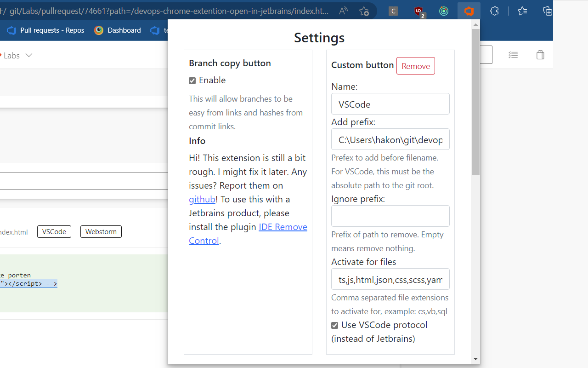Expand the Labs project dropdown chevron
The image size is (588, 368).
[29, 55]
